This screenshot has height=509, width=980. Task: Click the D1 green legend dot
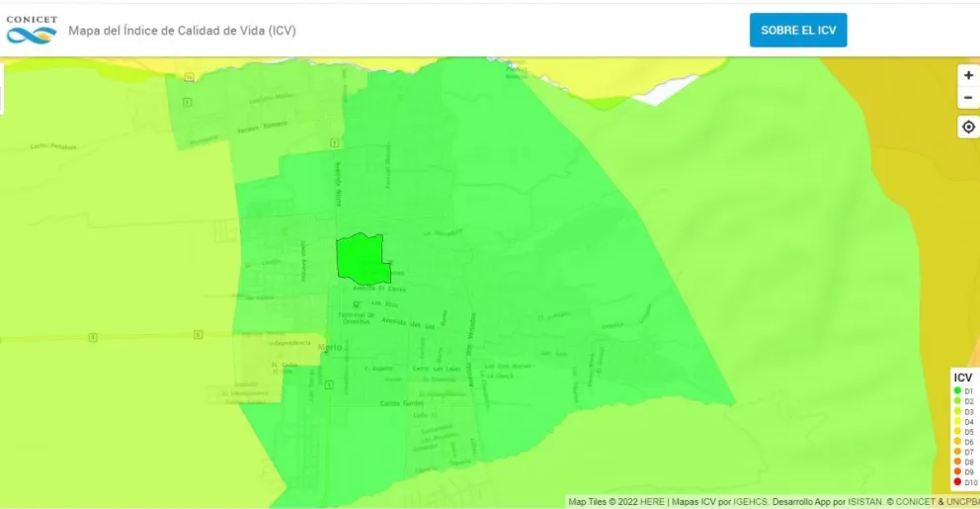(x=957, y=391)
